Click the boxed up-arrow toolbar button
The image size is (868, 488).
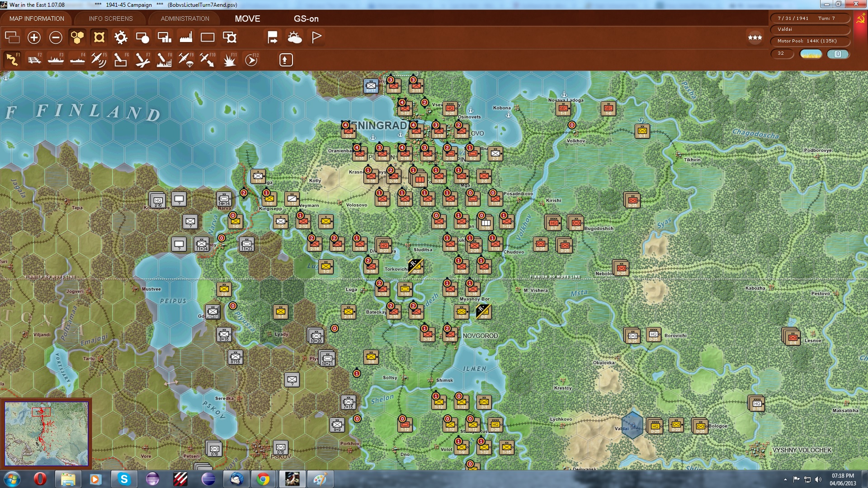pyautogui.click(x=286, y=60)
